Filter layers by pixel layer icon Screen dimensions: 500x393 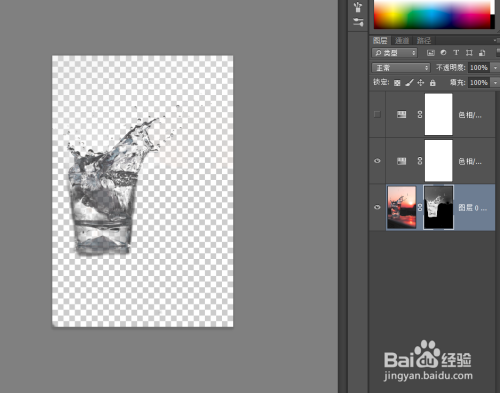(431, 53)
